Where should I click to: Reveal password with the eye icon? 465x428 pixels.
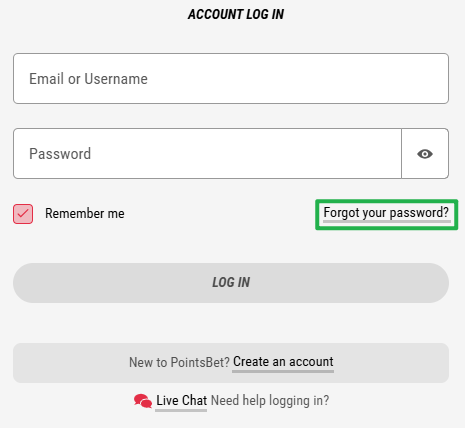point(425,154)
